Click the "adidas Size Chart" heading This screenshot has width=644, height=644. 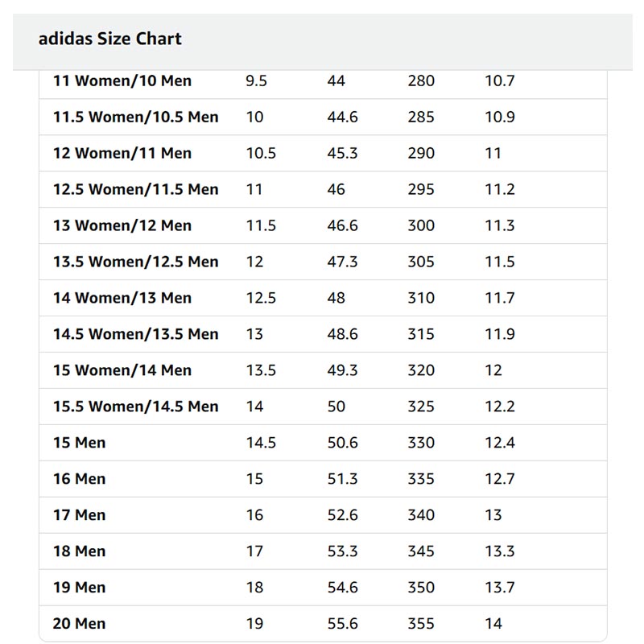tap(109, 39)
